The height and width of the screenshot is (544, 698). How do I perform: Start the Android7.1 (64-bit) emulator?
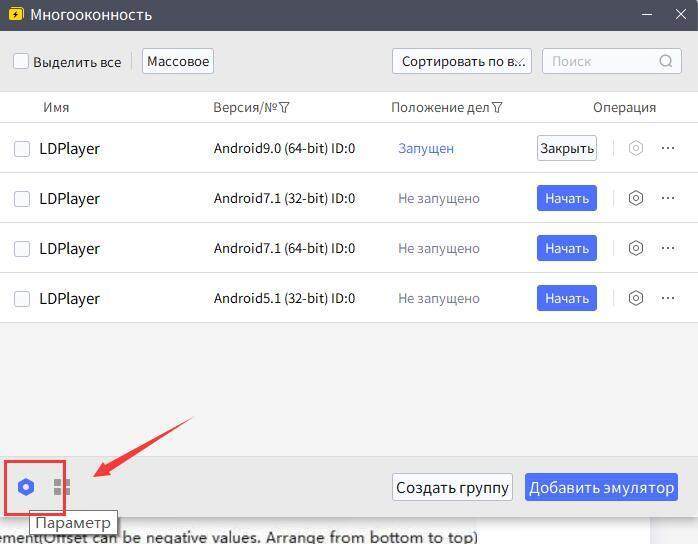567,248
